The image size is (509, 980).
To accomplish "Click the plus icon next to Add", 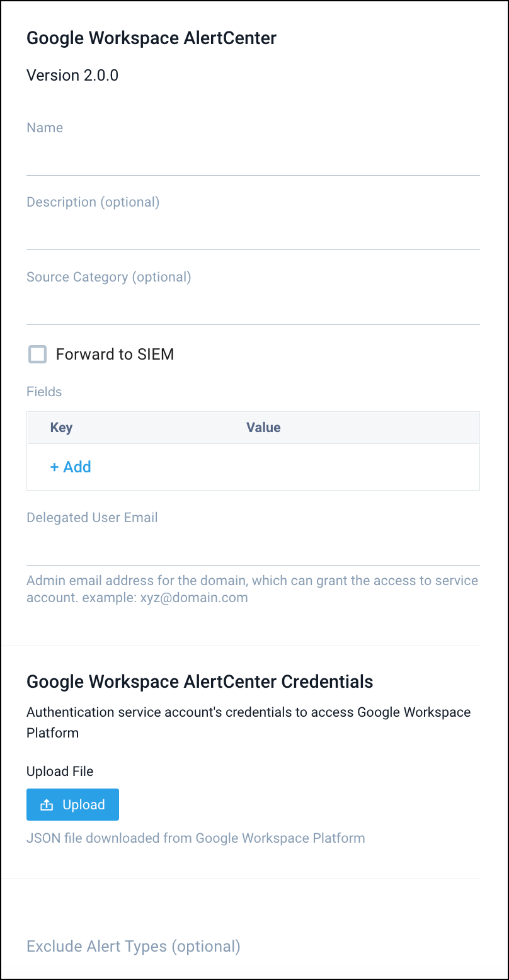I will (x=54, y=467).
